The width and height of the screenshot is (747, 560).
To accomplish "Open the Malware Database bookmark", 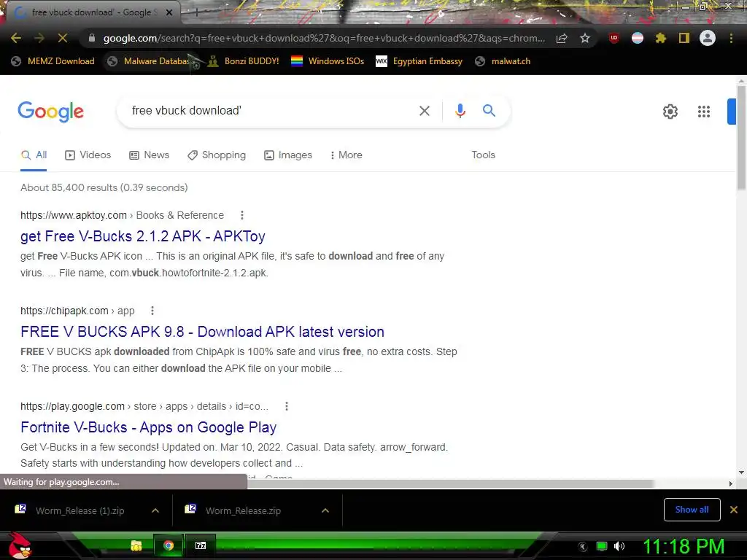I will (150, 61).
